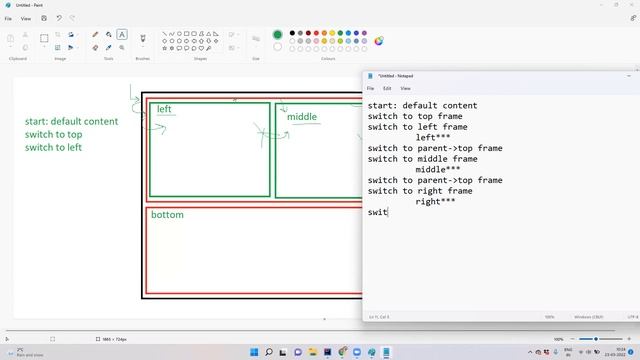
Task: Open File Explorer from taskbar
Action: 313,352
